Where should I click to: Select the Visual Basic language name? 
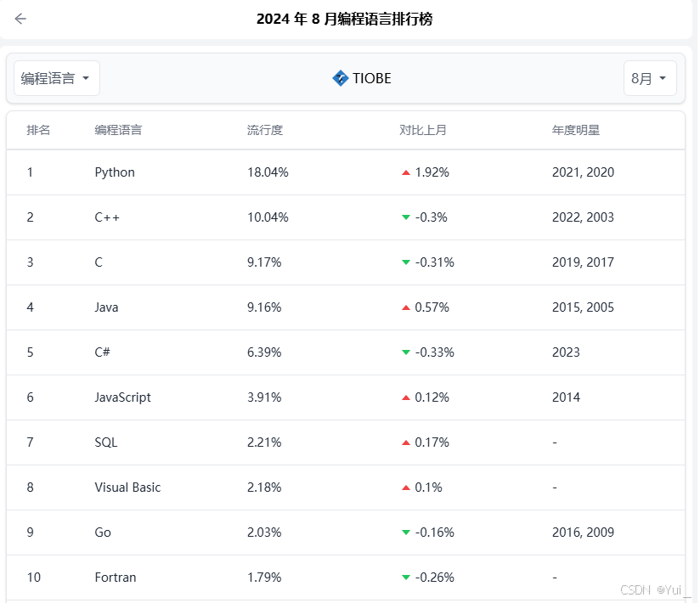click(127, 487)
